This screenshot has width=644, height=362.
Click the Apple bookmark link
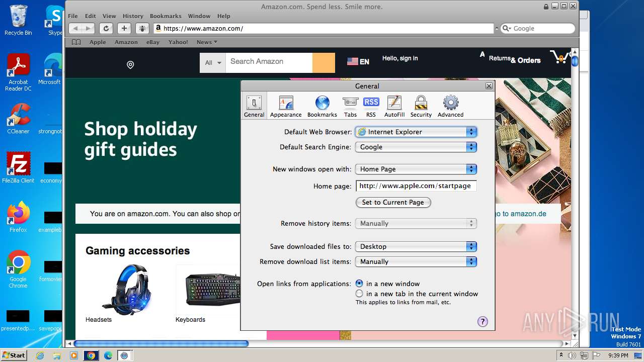pos(98,42)
